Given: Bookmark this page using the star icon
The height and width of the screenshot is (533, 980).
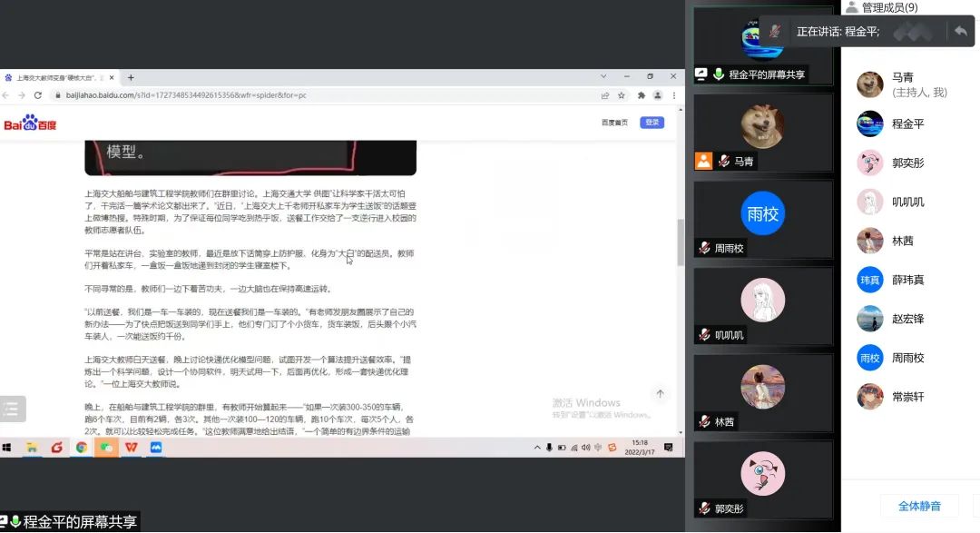Looking at the screenshot, I should coord(620,94).
